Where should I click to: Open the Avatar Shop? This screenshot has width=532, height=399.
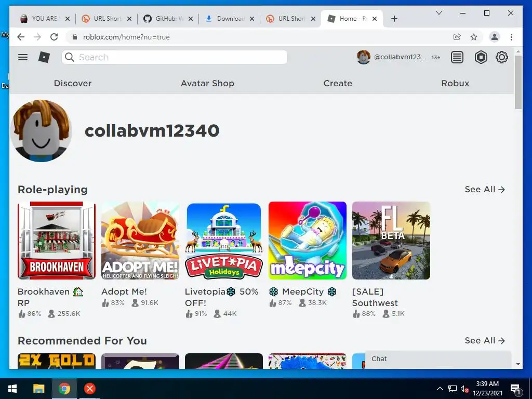(x=207, y=83)
